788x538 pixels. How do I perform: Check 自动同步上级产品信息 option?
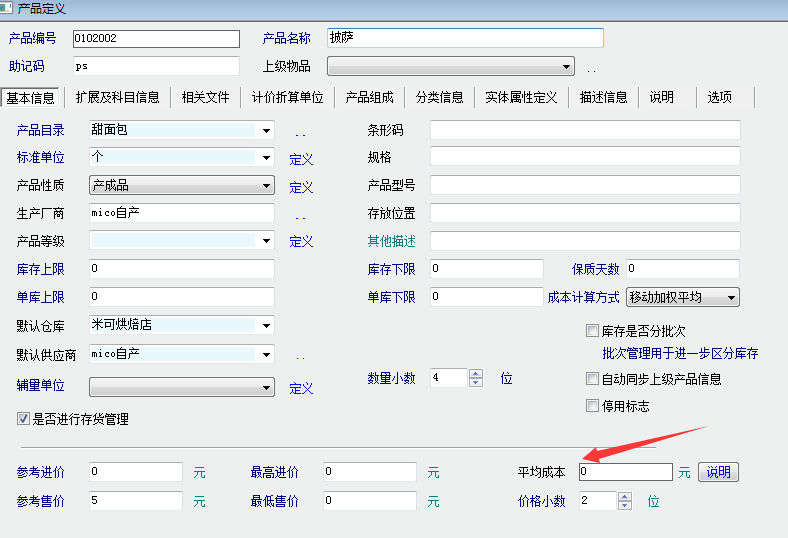[x=592, y=379]
